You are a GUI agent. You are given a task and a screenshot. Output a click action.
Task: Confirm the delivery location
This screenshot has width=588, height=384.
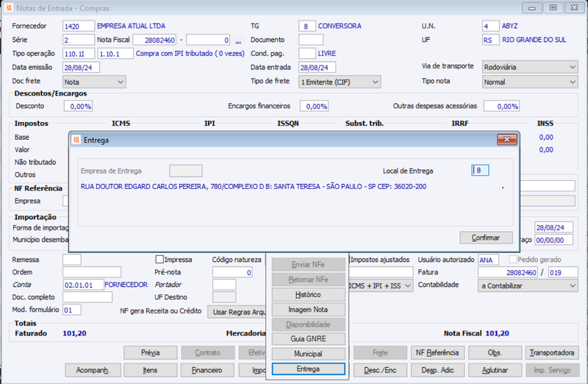(x=486, y=238)
